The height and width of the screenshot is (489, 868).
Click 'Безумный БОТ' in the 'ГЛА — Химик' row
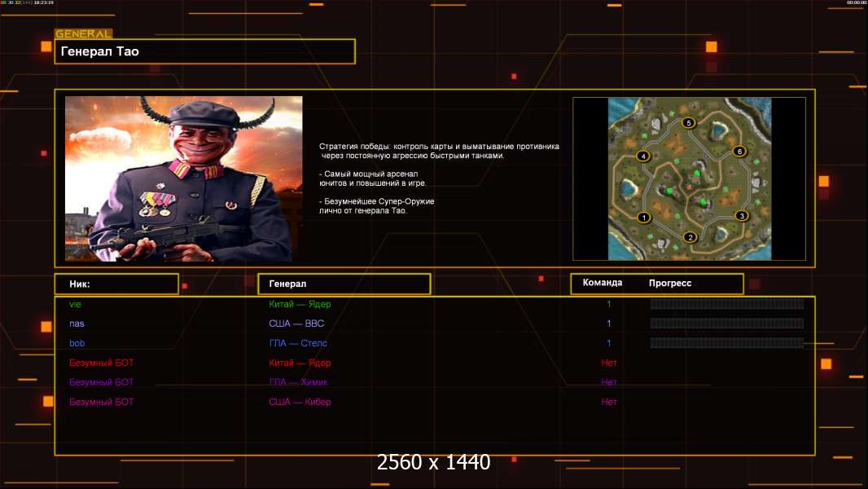tap(101, 382)
